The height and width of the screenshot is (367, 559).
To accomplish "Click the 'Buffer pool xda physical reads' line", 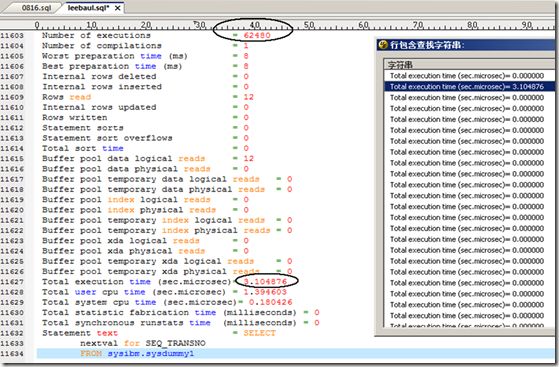I will point(123,251).
